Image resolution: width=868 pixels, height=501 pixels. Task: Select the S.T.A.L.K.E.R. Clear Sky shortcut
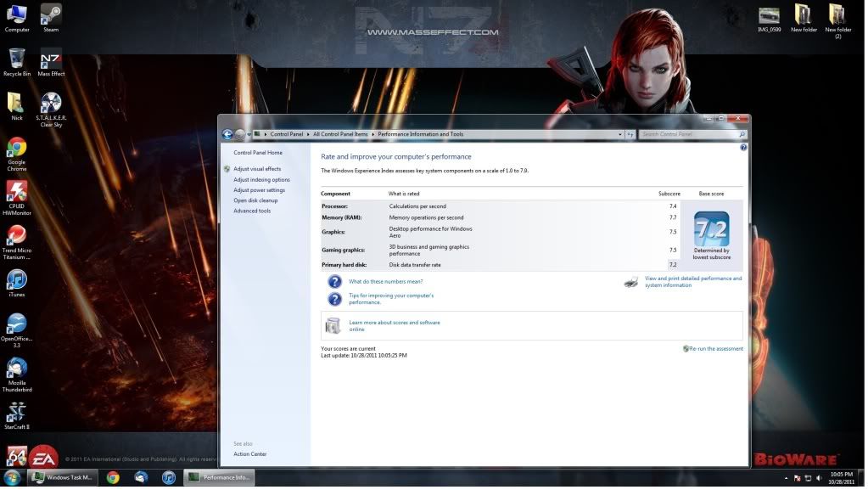click(51, 110)
